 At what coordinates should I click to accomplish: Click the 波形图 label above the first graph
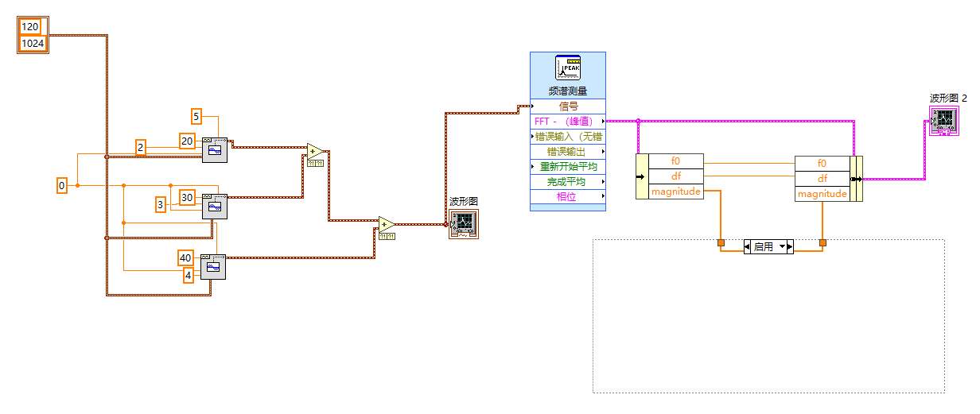click(x=464, y=202)
